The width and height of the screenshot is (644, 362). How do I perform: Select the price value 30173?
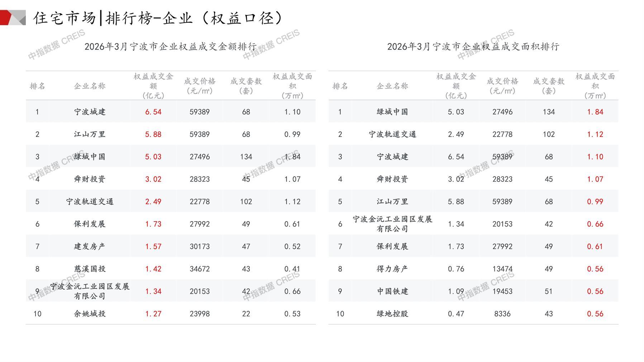(x=200, y=246)
